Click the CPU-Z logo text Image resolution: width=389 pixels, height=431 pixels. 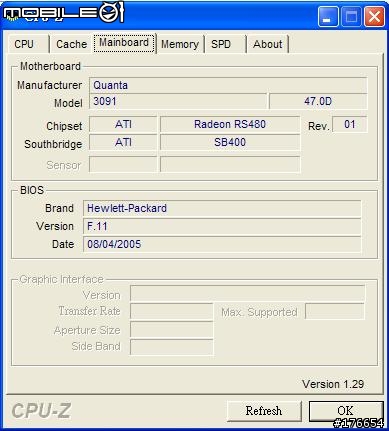[41, 411]
